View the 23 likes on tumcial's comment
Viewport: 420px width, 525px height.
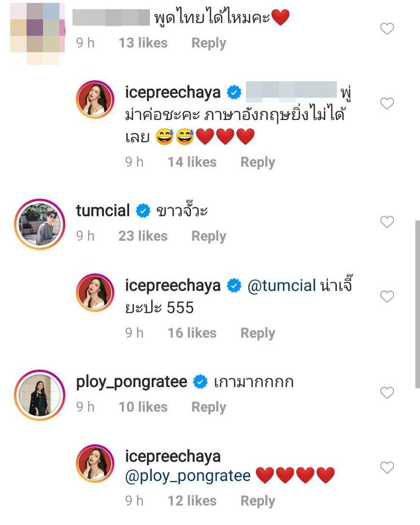(x=143, y=236)
